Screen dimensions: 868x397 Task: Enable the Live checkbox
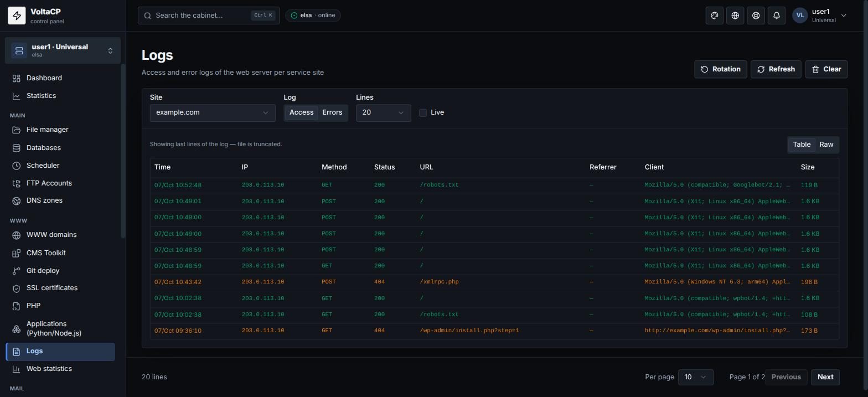pyautogui.click(x=423, y=112)
